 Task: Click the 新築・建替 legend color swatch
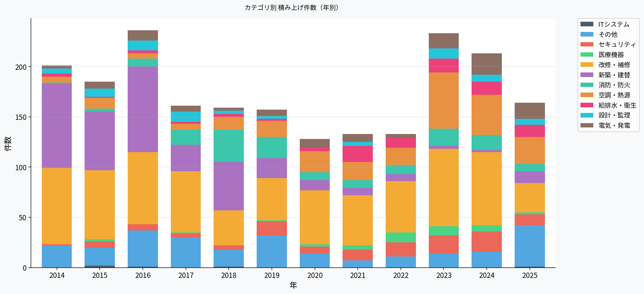pyautogui.click(x=587, y=75)
